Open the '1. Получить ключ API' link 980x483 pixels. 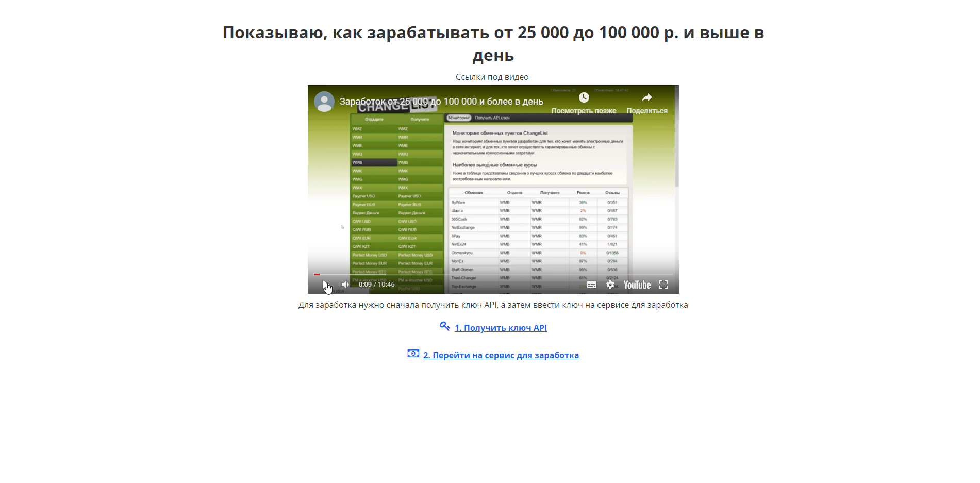click(x=501, y=328)
